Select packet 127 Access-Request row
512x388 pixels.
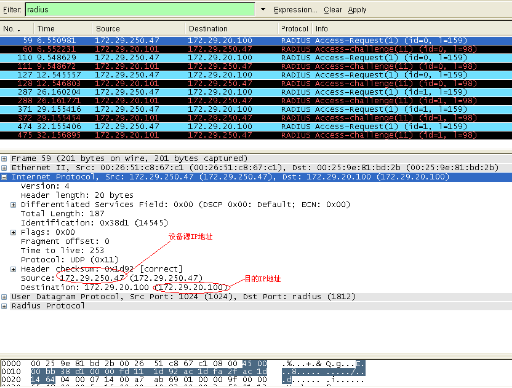256,75
